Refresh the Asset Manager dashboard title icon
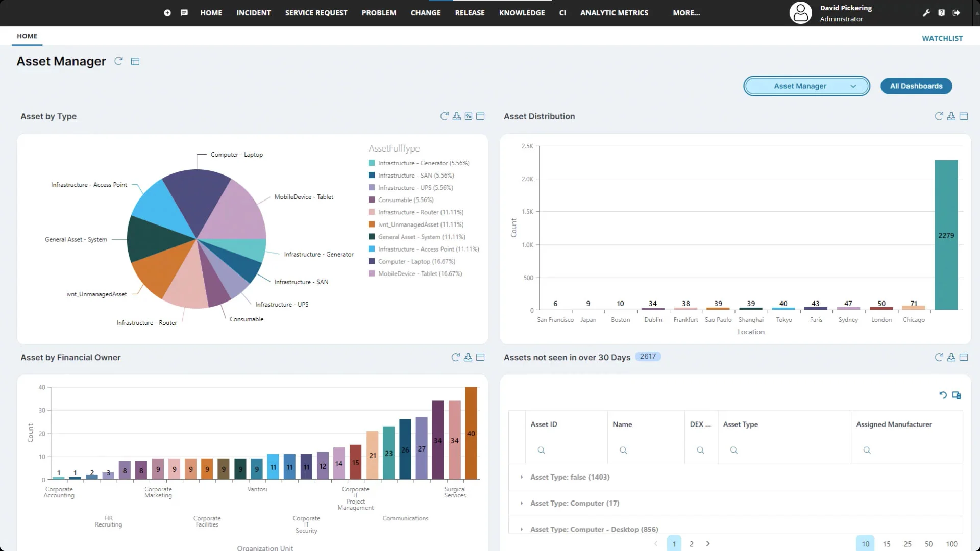 [118, 61]
